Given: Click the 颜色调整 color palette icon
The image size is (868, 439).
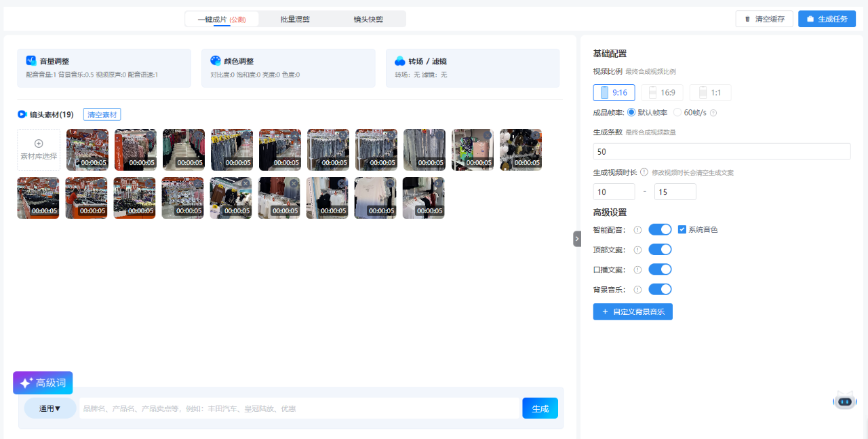Looking at the screenshot, I should pyautogui.click(x=215, y=61).
